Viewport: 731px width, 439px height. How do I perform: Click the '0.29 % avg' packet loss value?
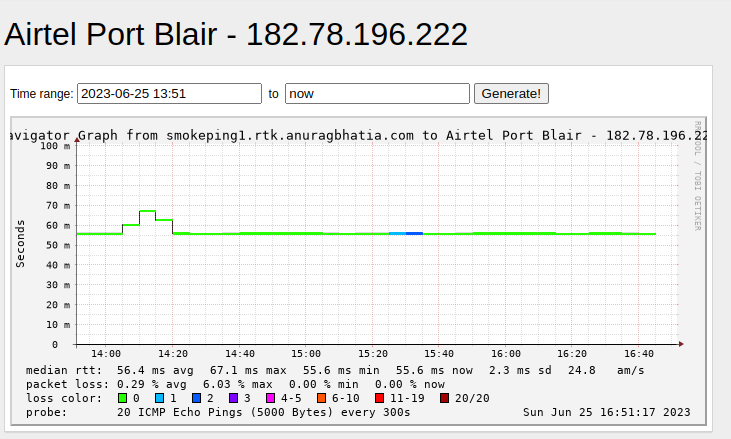[x=152, y=384]
